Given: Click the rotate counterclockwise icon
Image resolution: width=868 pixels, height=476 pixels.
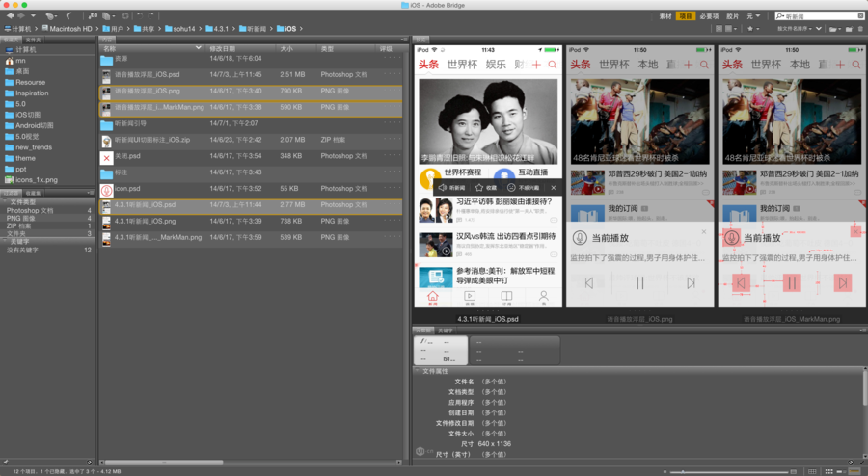Looking at the screenshot, I should click(x=140, y=16).
